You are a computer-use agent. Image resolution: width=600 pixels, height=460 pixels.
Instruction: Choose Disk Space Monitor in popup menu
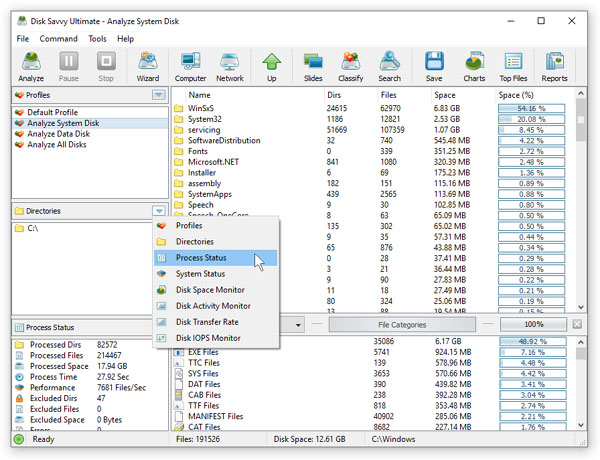(216, 290)
